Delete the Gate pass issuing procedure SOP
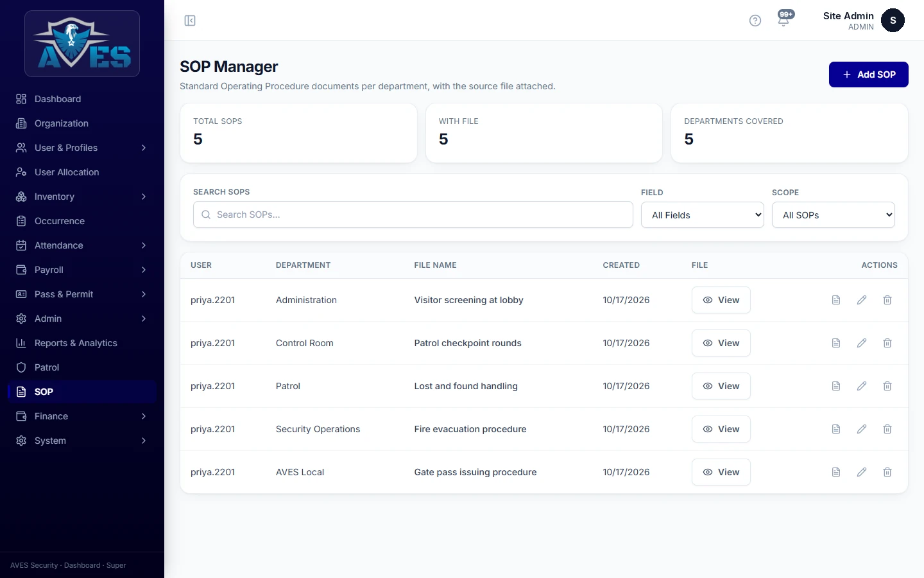Viewport: 924px width, 578px height. pyautogui.click(x=887, y=472)
